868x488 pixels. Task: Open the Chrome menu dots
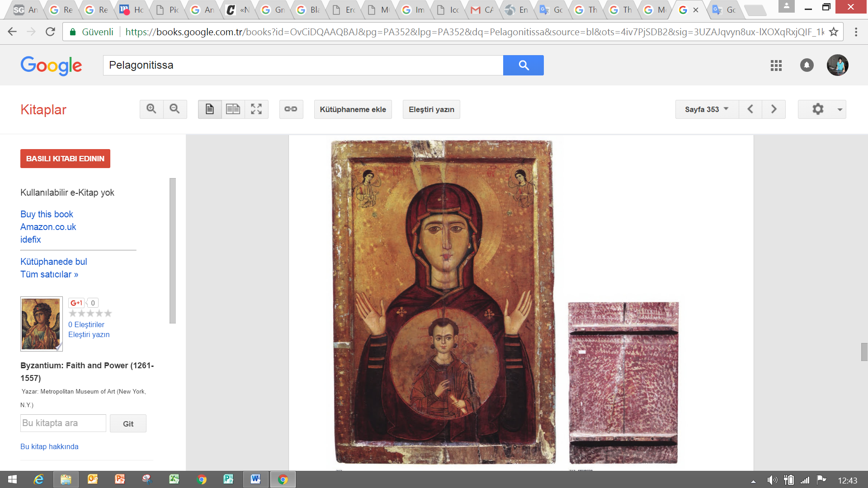pos(856,32)
